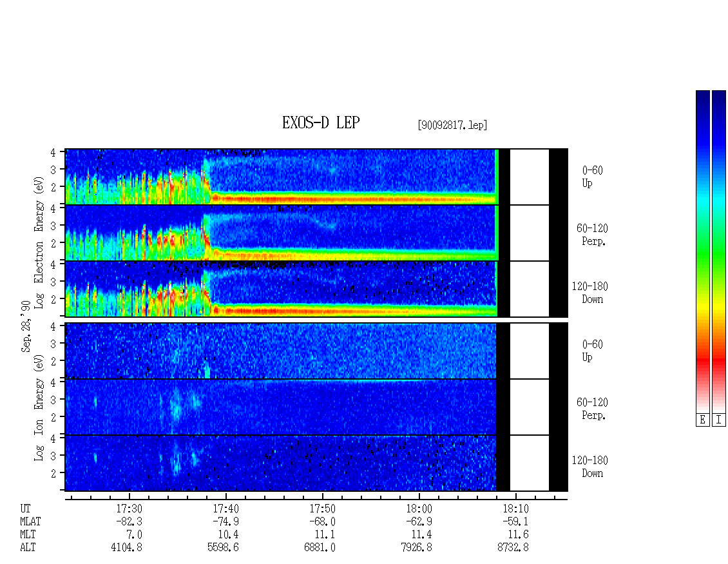
Task: Click the 17:40 UT time tick label
Action: [225, 509]
